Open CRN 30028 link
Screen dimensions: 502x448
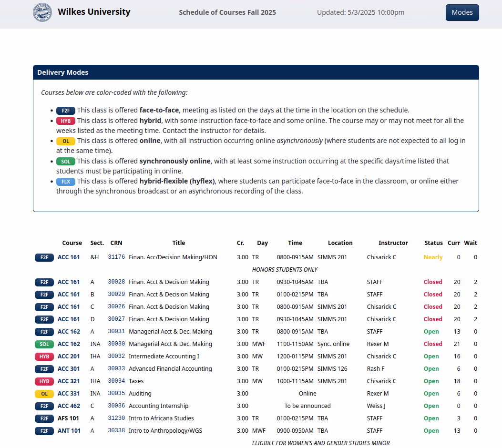[x=116, y=282]
